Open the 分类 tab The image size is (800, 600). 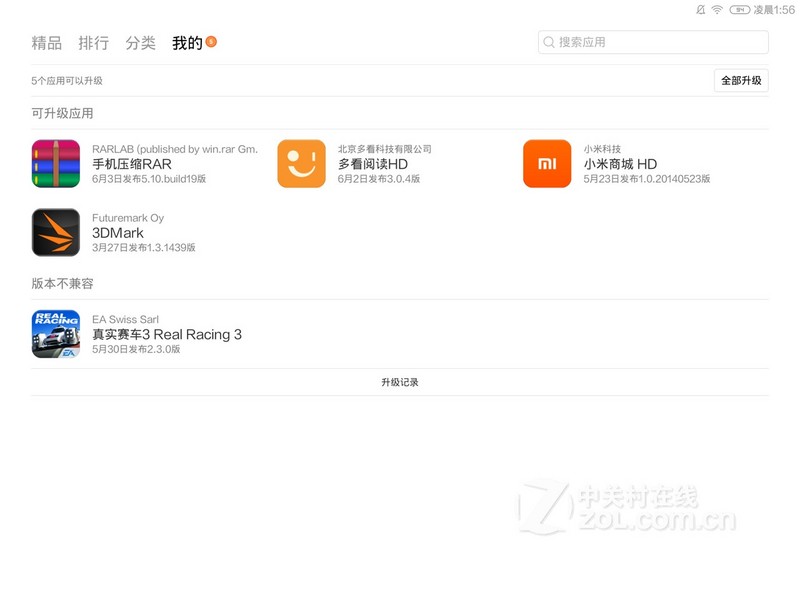(141, 43)
